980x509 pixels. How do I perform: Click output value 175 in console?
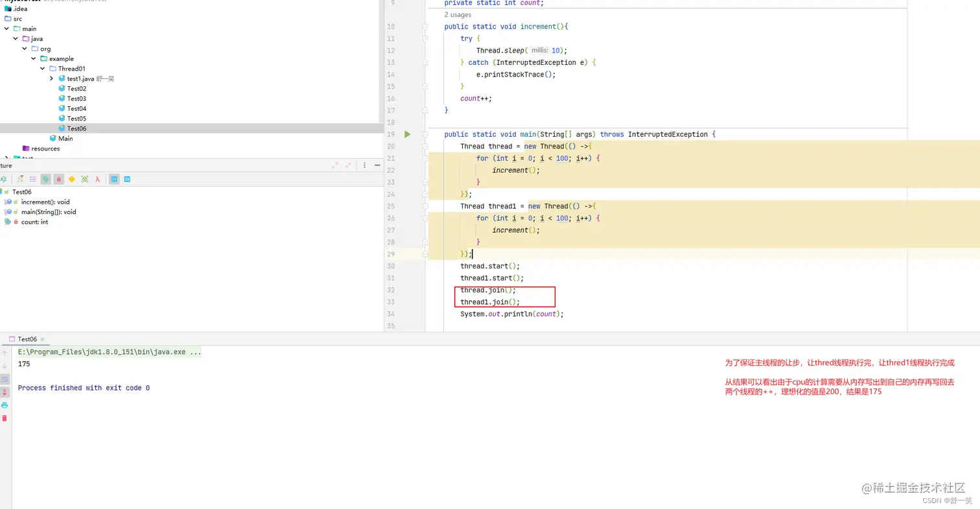[24, 364]
